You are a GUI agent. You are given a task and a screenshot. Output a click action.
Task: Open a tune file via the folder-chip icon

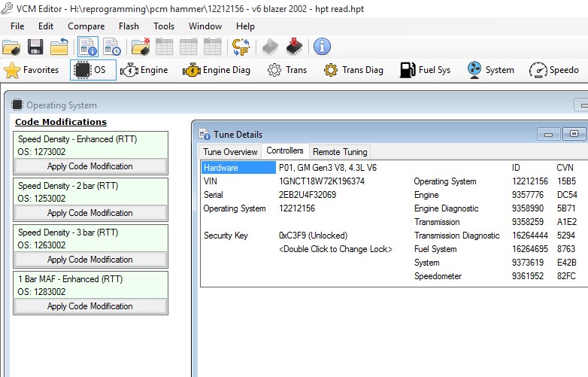[x=11, y=47]
